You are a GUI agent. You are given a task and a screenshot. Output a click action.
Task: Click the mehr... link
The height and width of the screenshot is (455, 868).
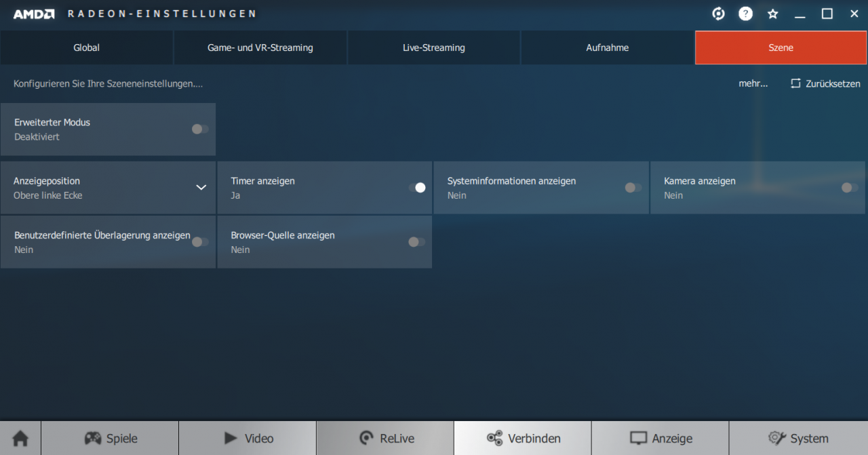(753, 84)
